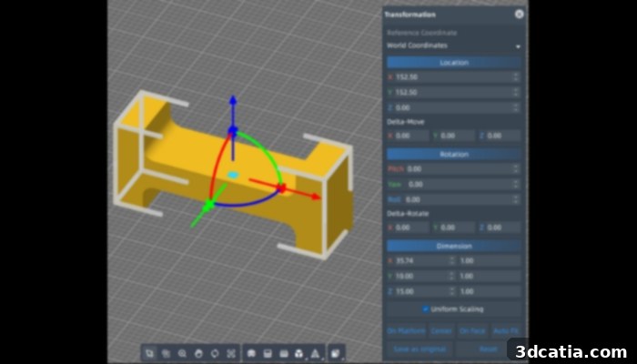Click the Dimension X stepper arrows

click(452, 261)
